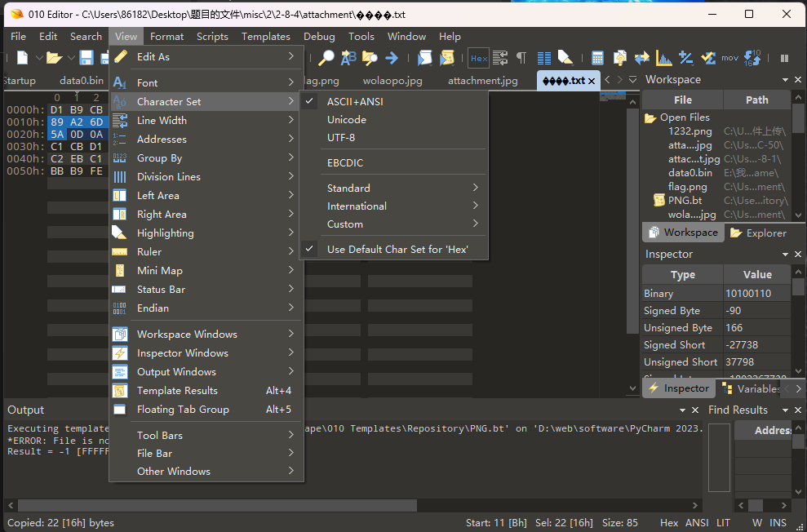Close the Output panel
The image size is (807, 532).
click(695, 410)
